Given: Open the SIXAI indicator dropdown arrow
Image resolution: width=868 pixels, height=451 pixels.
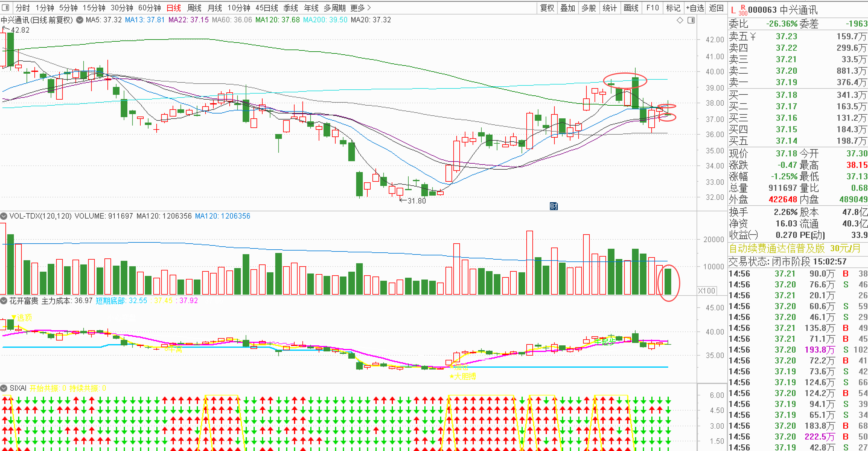Looking at the screenshot, I should coord(4,388).
